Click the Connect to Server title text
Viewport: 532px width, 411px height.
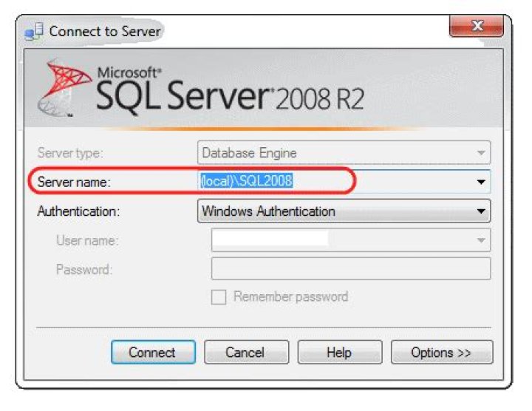(x=105, y=32)
